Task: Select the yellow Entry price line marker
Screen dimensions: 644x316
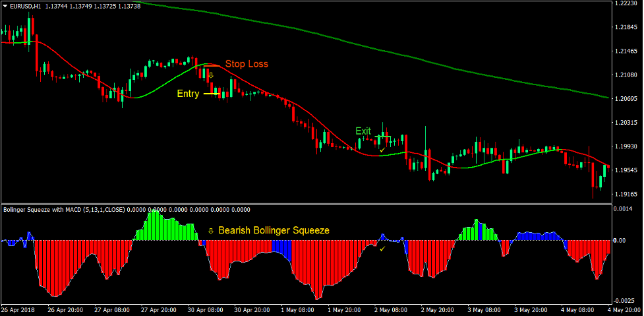Action: (212, 94)
